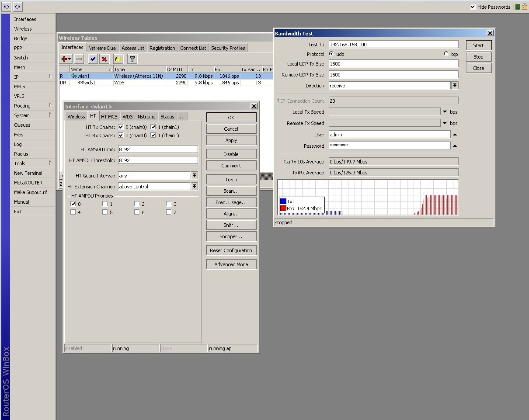Image resolution: width=529 pixels, height=420 pixels.
Task: Open the HT Guard Interval dropdown
Action: [x=195, y=176]
